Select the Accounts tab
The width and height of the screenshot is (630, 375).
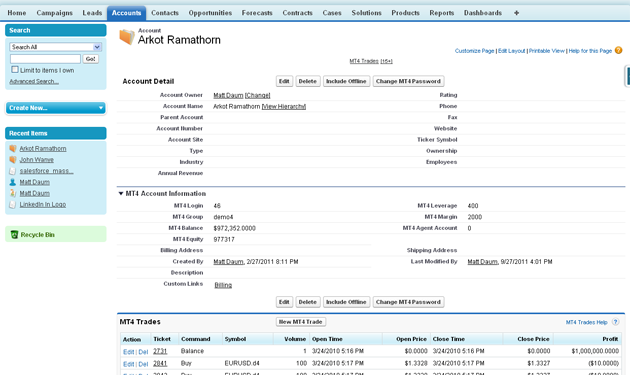127,13
